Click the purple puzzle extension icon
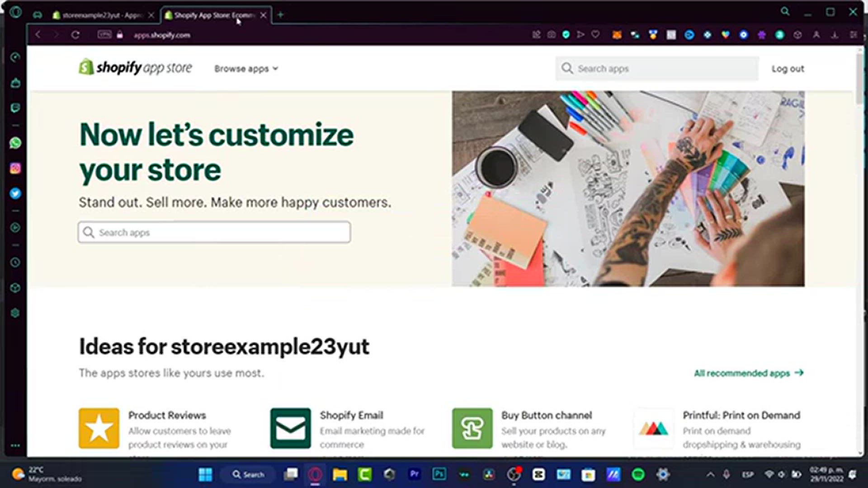 [x=762, y=35]
